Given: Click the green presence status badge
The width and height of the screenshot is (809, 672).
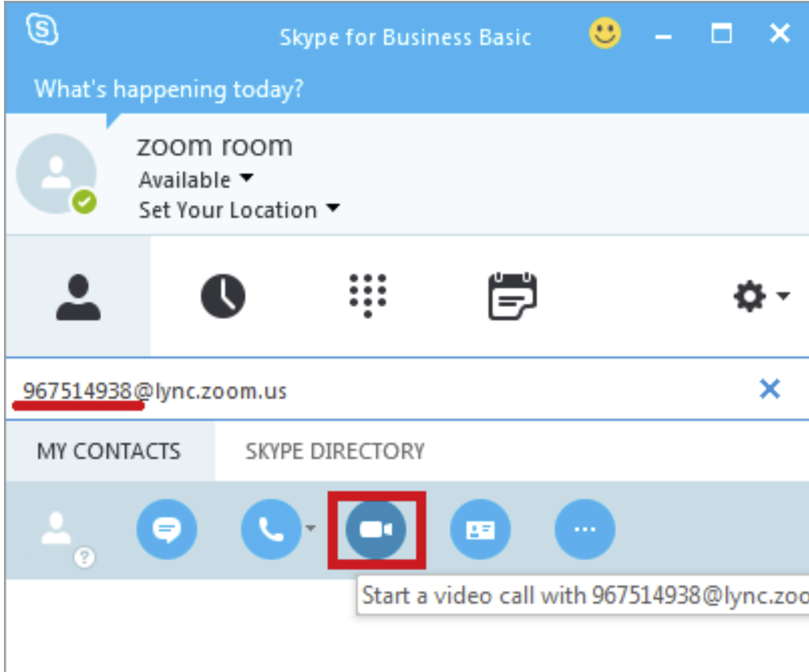Looking at the screenshot, I should (x=84, y=201).
